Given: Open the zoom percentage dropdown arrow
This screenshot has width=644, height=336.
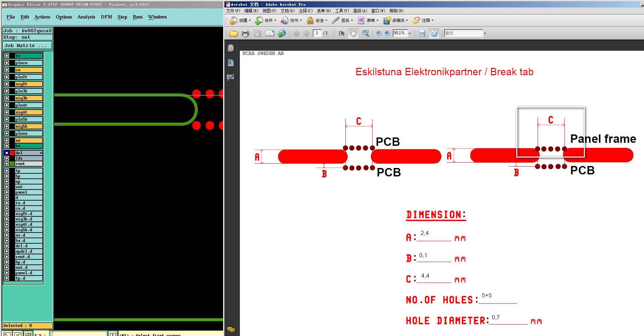Looking at the screenshot, I should tap(410, 33).
